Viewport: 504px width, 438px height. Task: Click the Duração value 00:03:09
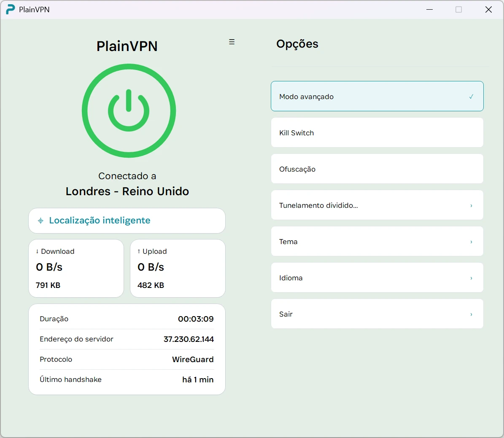click(x=196, y=319)
